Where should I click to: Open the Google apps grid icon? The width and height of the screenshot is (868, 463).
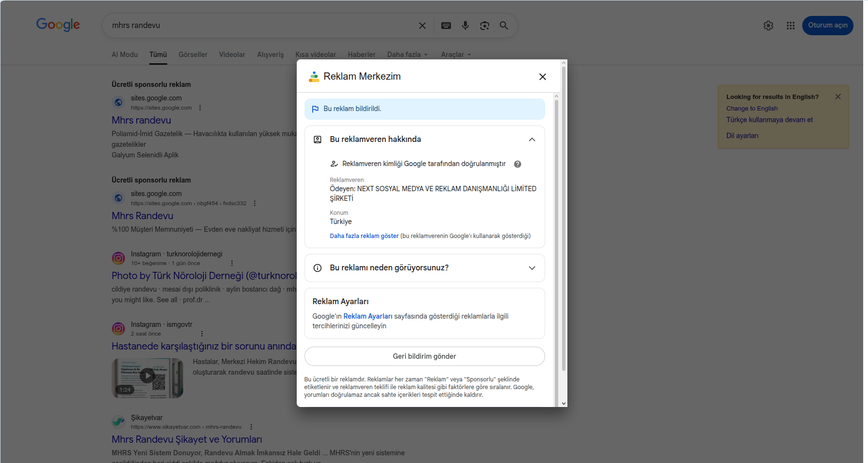click(x=791, y=26)
